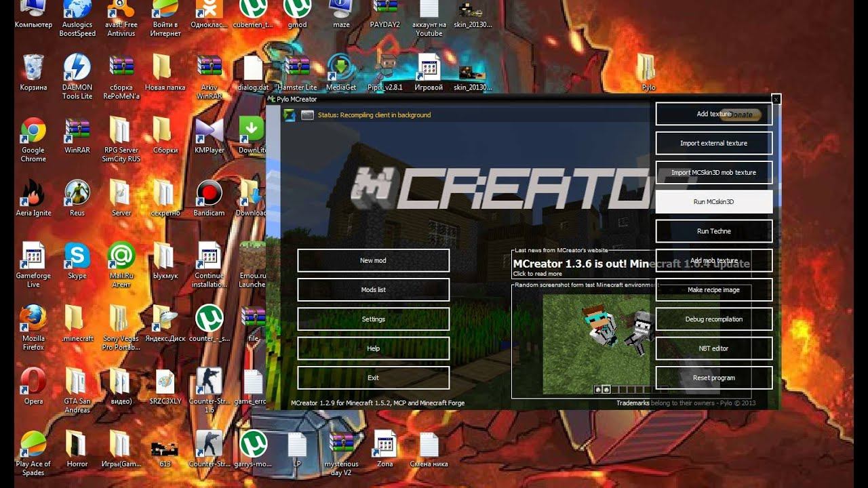The width and height of the screenshot is (868, 488).
Task: Select avast! Free Antivirus icon
Action: coord(120,18)
